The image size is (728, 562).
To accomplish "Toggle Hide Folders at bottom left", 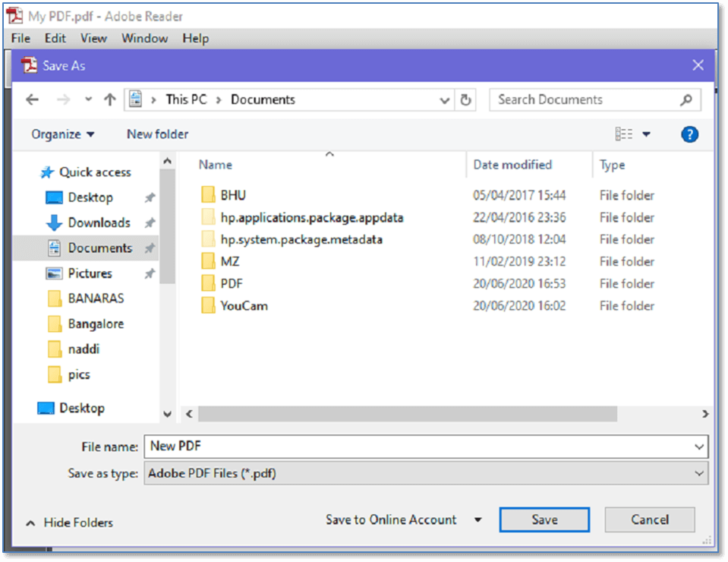I will pos(70,523).
